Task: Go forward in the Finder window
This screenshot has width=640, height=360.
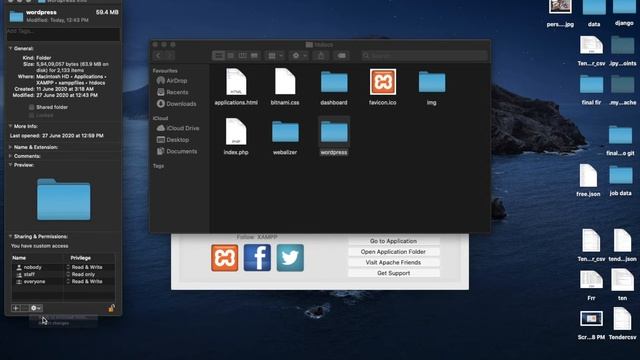Action: pyautogui.click(x=170, y=56)
